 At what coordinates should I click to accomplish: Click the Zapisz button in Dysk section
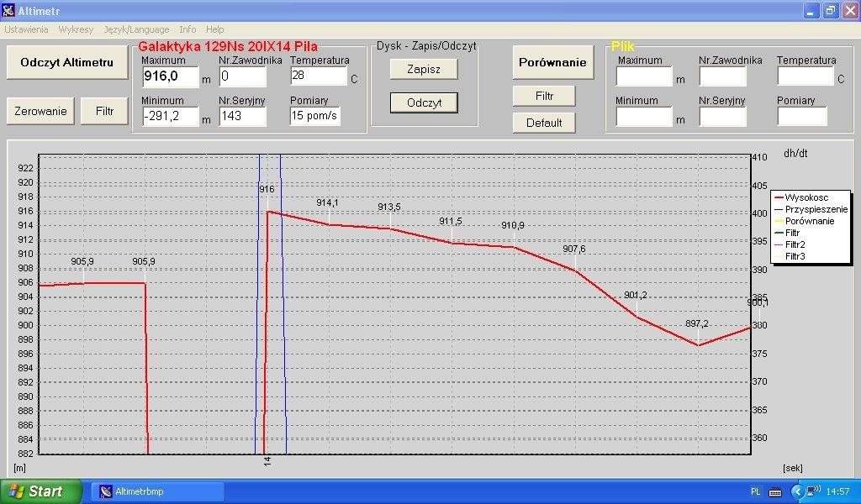tap(424, 69)
